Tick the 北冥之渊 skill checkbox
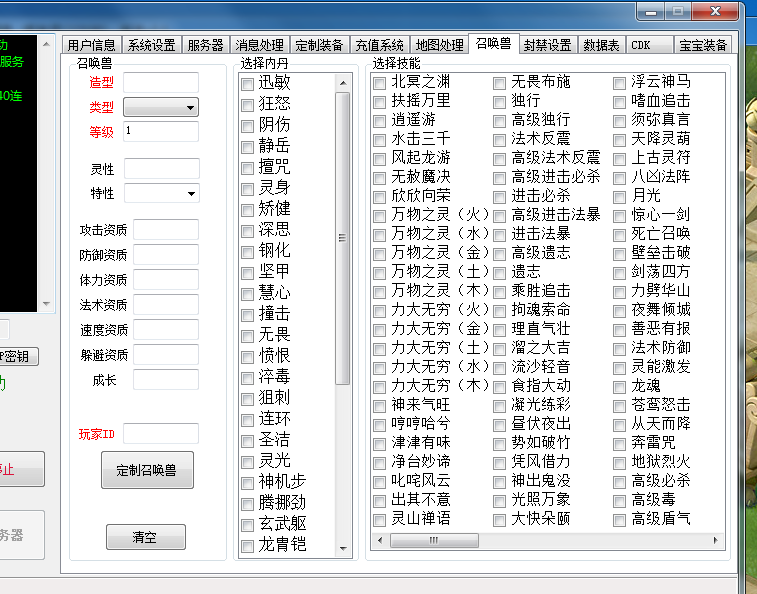Viewport: 757px width, 594px height. 379,83
